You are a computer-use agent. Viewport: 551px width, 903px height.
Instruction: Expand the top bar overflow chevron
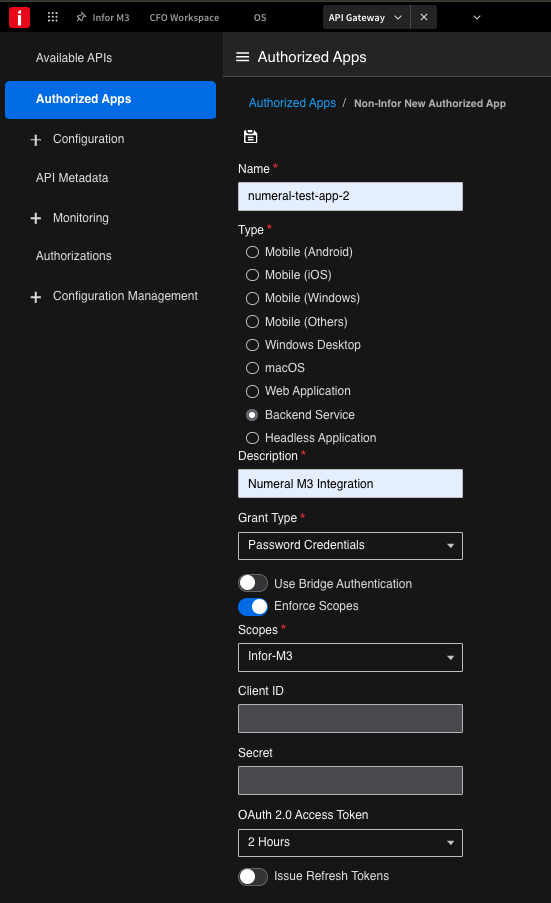[477, 17]
